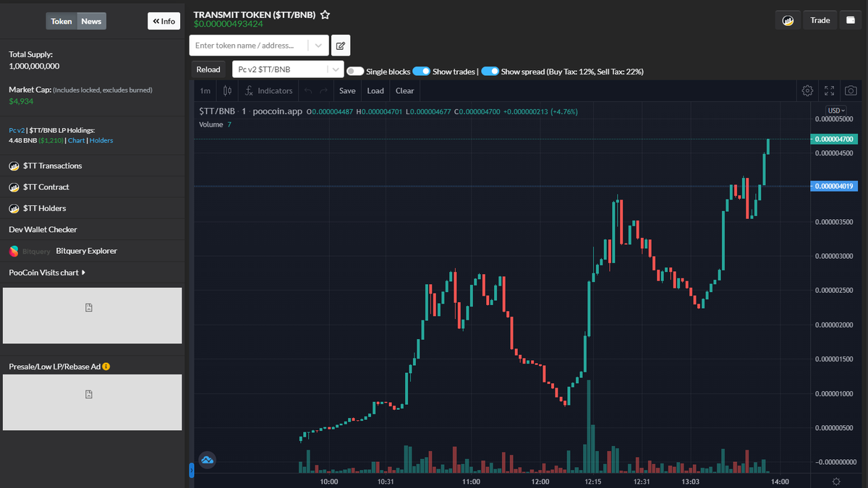Open Dev Wallet Checker
868x488 pixels.
[43, 230]
